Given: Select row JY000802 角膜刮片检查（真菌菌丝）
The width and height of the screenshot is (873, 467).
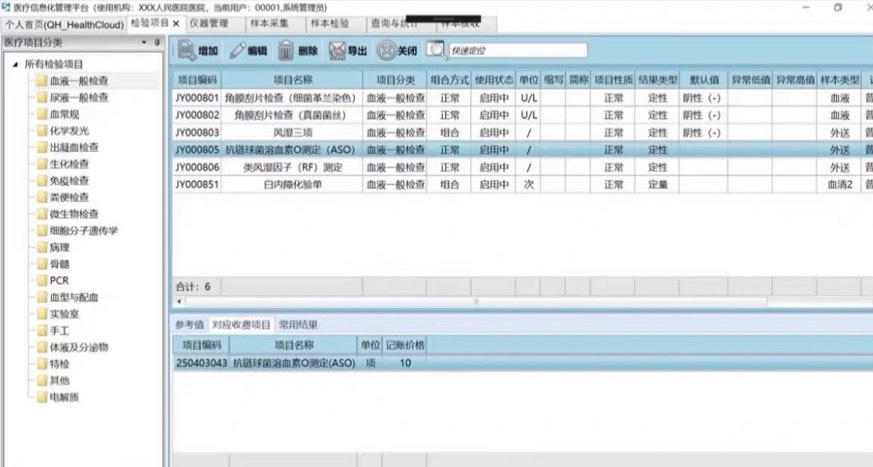Looking at the screenshot, I should tap(522, 115).
